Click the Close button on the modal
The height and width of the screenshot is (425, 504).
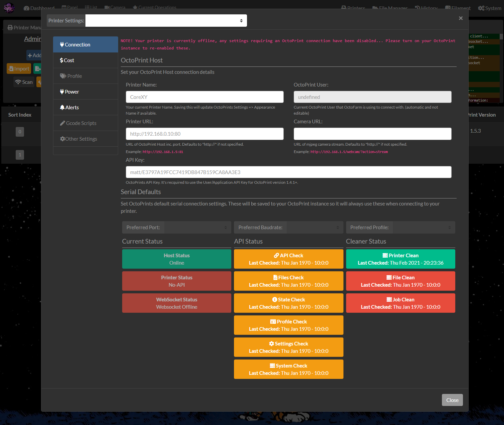coord(452,400)
